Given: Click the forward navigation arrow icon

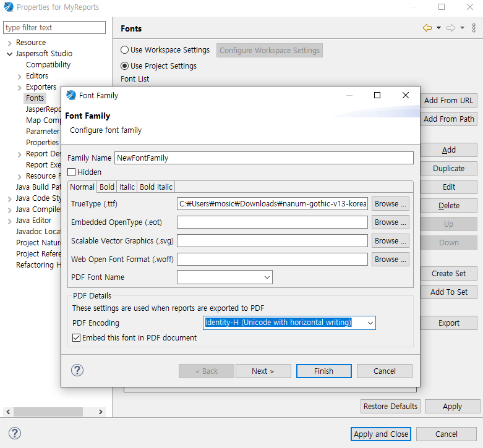Looking at the screenshot, I should click(x=451, y=28).
